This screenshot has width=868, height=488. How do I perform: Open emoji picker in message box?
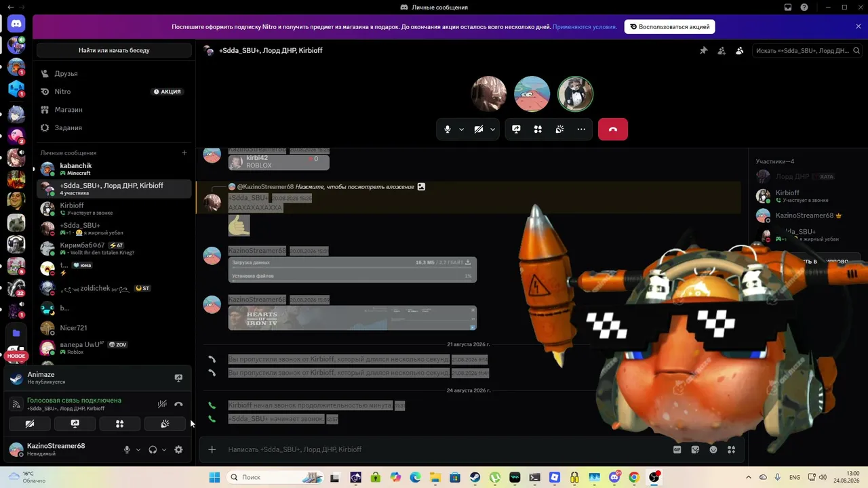tap(713, 449)
